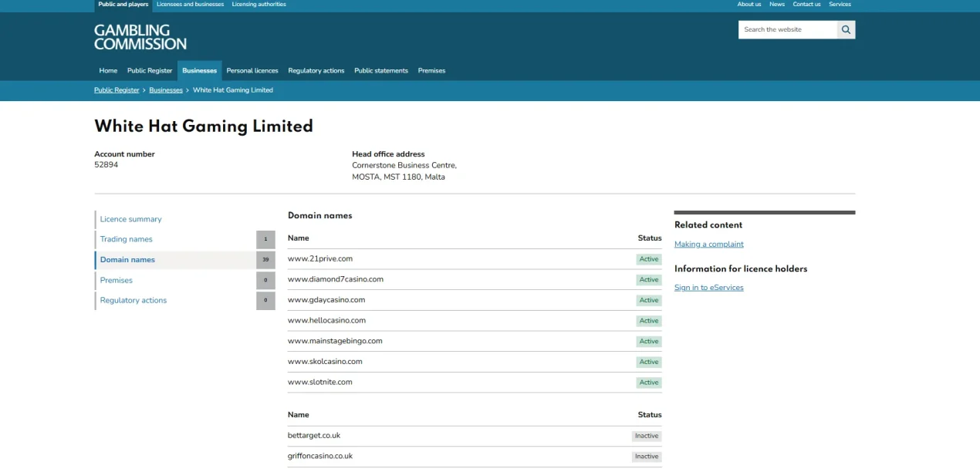Switch to Licensees and businesses tab
Screen dimensions: 980x469
coord(190,5)
